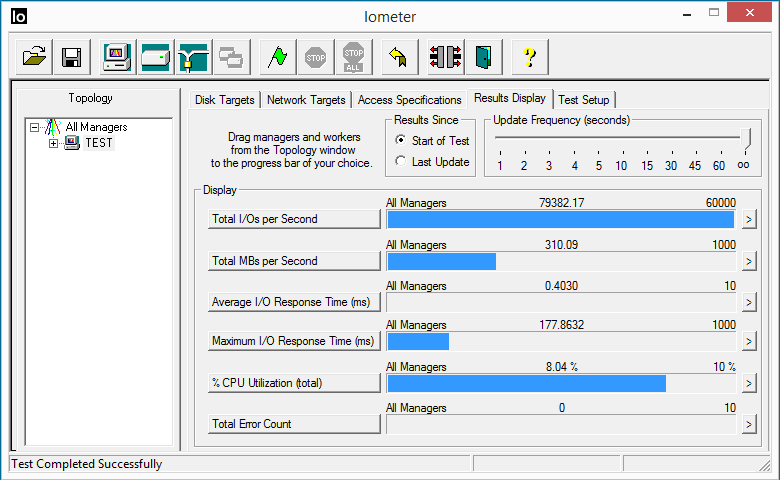Start a new manager
780x480 pixels.
117,57
